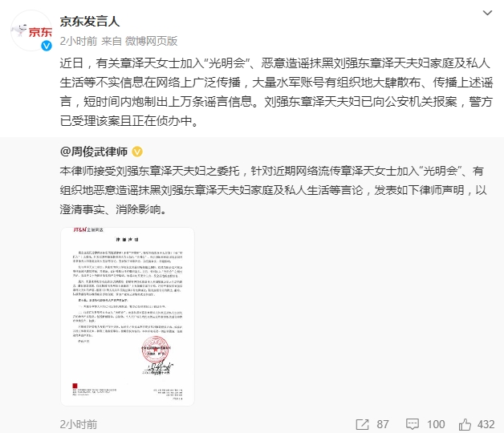
Task: Click the repost share icon
Action: tap(362, 424)
